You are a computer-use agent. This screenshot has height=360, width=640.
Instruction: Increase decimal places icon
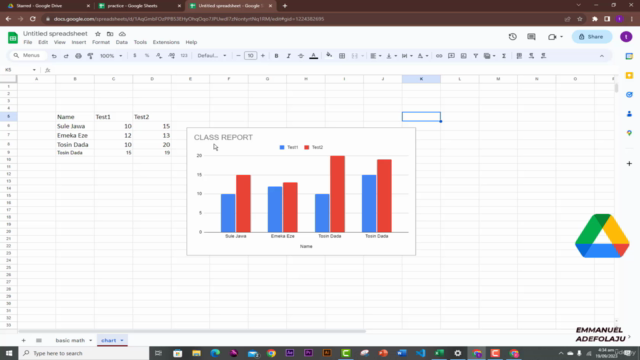coord(171,56)
